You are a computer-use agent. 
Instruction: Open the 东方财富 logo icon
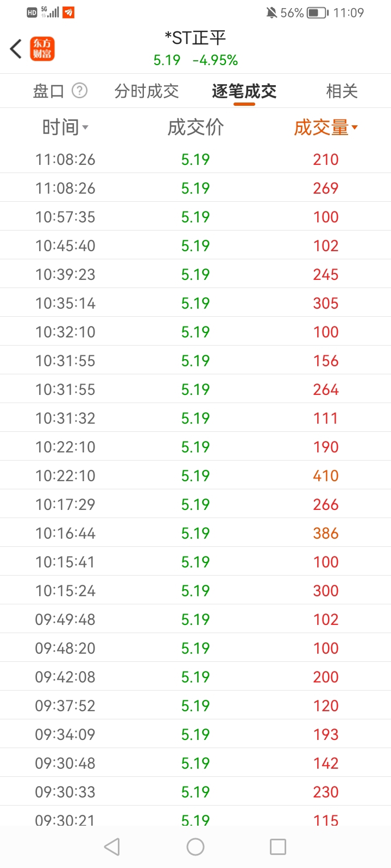(x=42, y=49)
